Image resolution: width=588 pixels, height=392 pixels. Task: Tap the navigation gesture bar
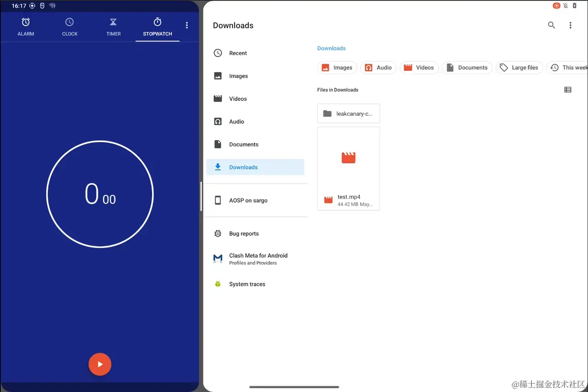pos(294,387)
